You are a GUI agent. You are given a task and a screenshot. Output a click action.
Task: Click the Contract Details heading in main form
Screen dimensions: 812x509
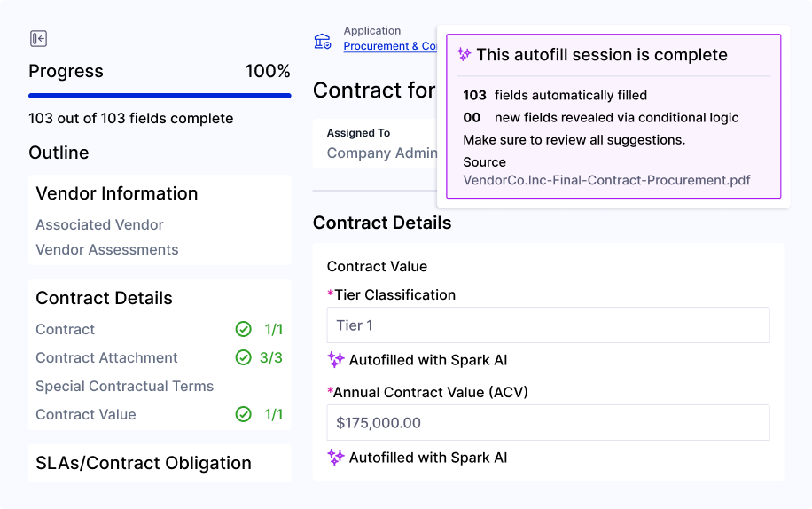tap(382, 223)
